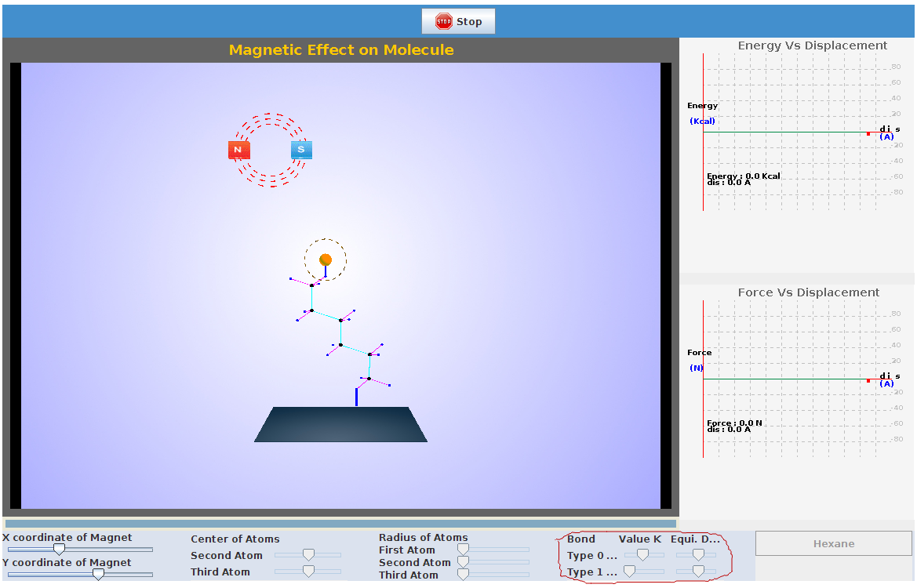Image resolution: width=917 pixels, height=588 pixels.
Task: Adjust the Y coordinate of Magnet slider
Action: pyautogui.click(x=80, y=575)
